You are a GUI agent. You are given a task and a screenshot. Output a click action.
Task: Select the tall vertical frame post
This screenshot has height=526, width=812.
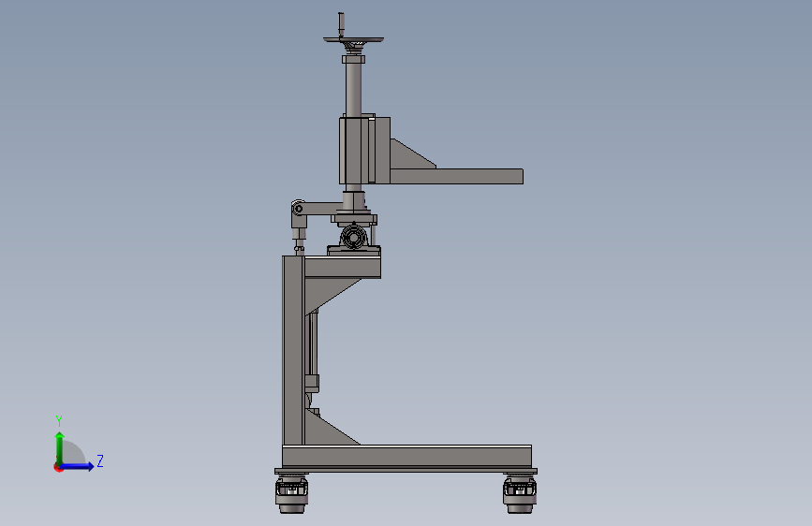(293, 350)
